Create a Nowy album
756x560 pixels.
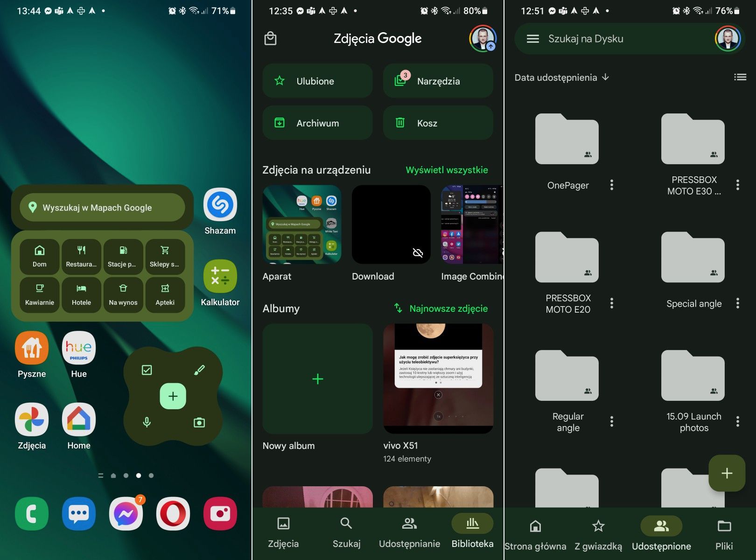[x=317, y=378]
